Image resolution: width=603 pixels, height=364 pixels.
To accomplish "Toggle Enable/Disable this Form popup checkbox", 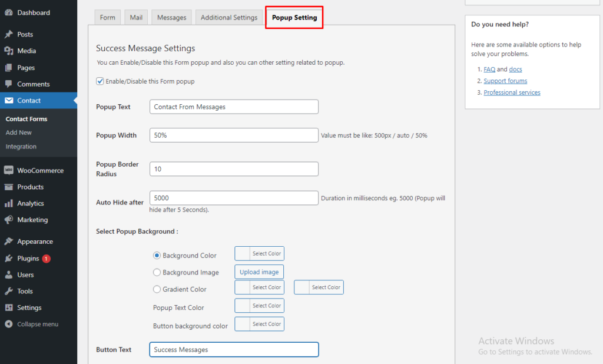I will click(100, 81).
